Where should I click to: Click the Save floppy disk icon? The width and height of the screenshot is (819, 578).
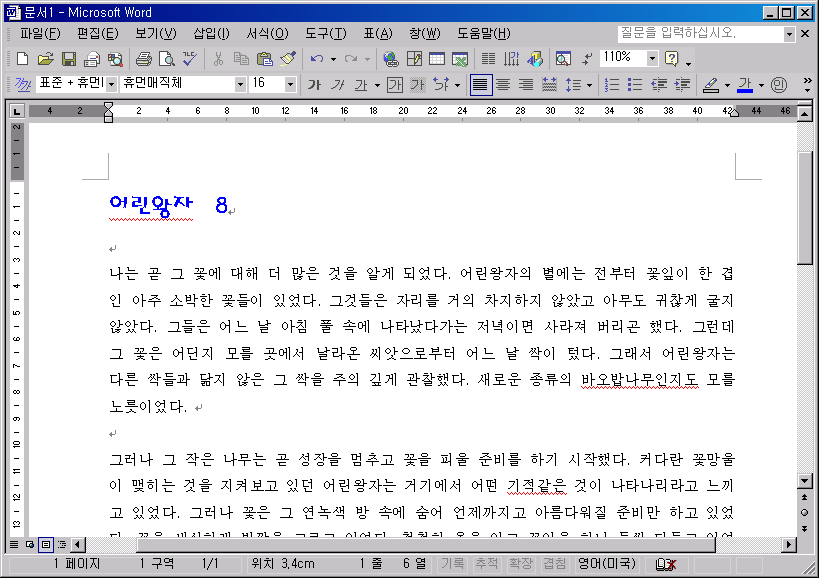point(69,59)
